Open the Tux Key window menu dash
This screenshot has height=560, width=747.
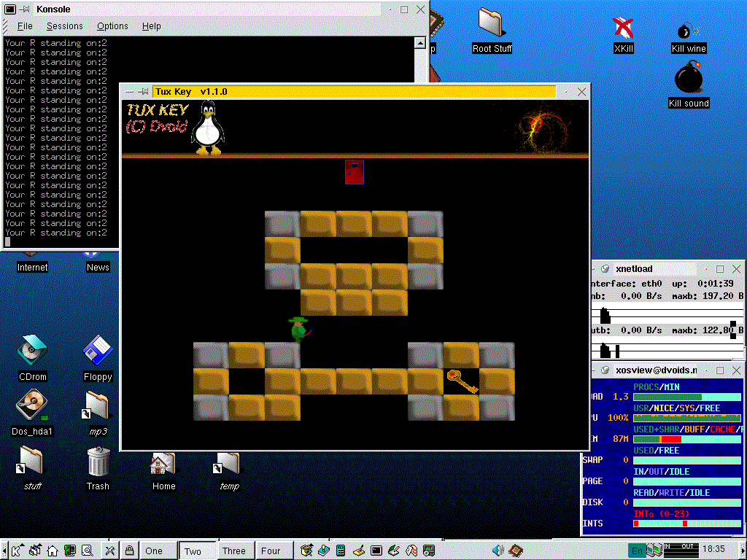(129, 91)
